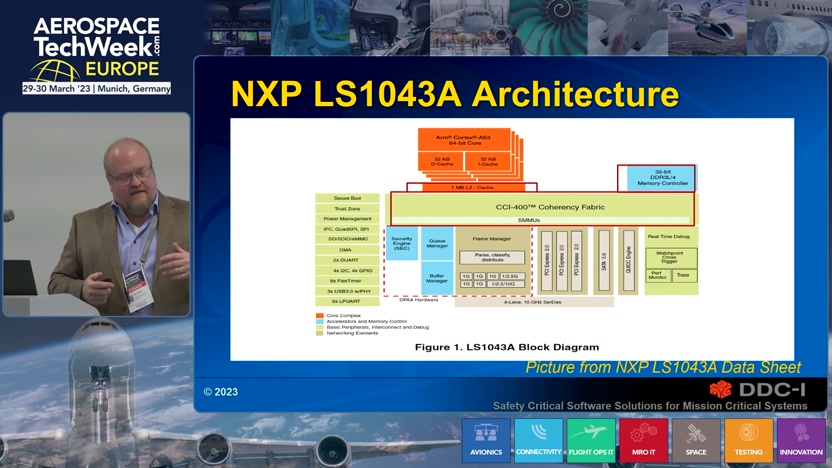Screen dimensions: 832x468
Task: Open the Avionics category tile
Action: (x=486, y=440)
